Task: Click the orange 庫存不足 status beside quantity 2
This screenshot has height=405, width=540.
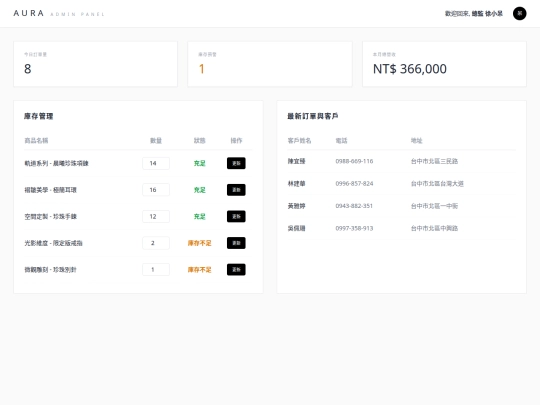Action: [199, 243]
